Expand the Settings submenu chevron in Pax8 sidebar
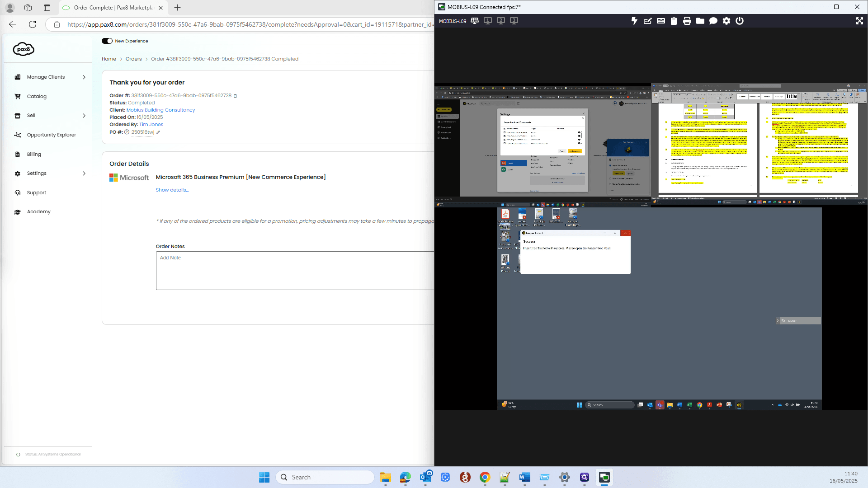The image size is (868, 488). 84,174
